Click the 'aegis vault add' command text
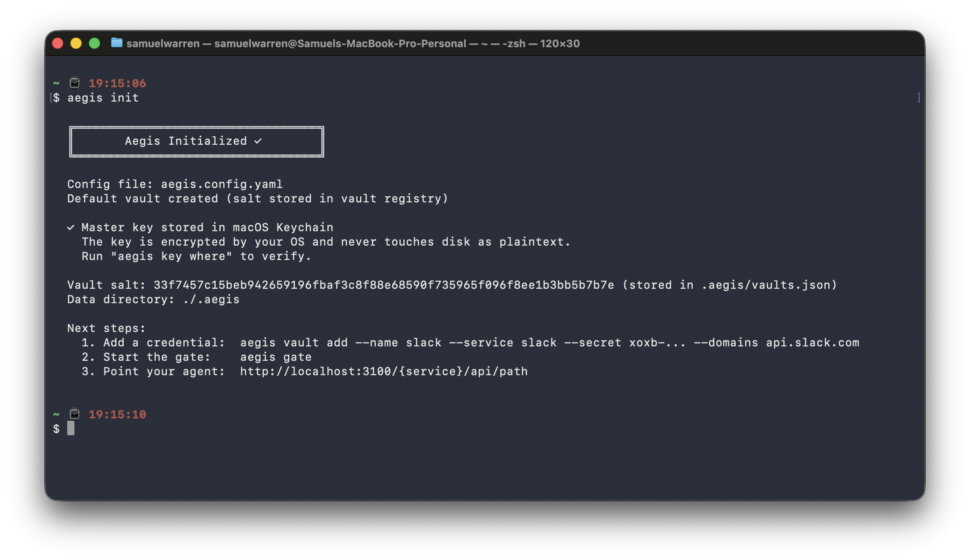Viewport: 970px width, 560px height. (x=294, y=342)
